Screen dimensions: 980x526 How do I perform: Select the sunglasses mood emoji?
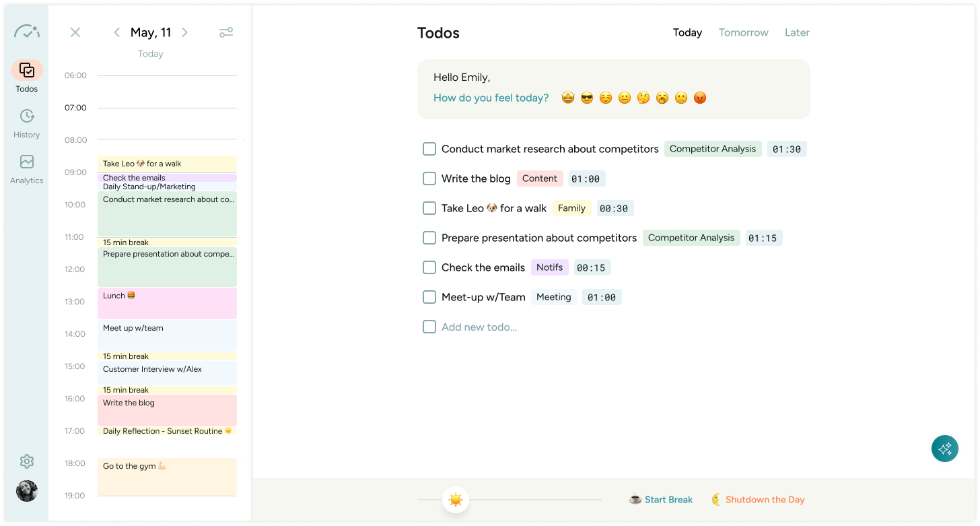pyautogui.click(x=586, y=97)
